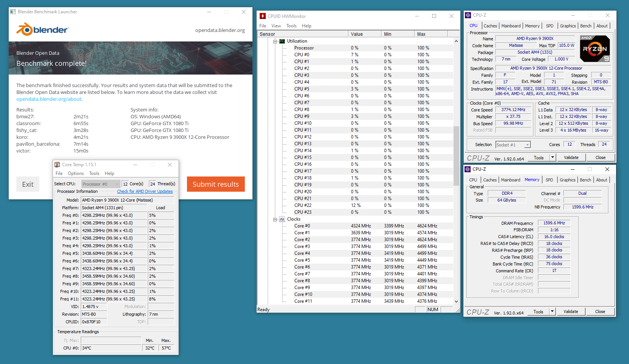Screen dimensions: 629x364
Task: Click the Core Speed value in CPU-Z
Action: pos(513,110)
